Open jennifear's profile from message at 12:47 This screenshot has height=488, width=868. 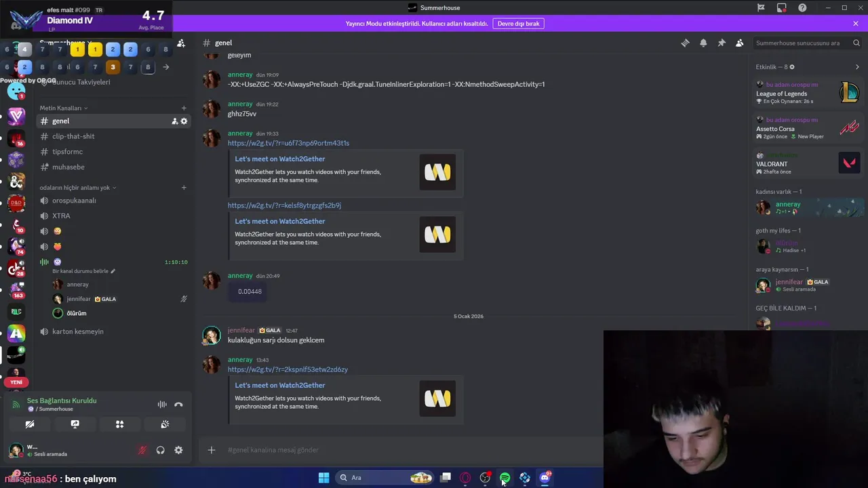[x=241, y=330]
